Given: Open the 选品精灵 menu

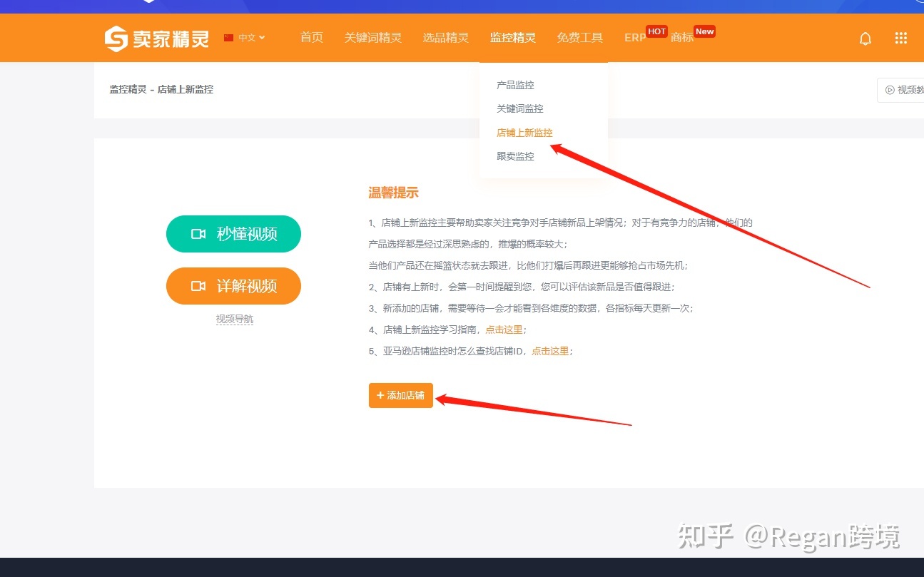Looking at the screenshot, I should (445, 38).
